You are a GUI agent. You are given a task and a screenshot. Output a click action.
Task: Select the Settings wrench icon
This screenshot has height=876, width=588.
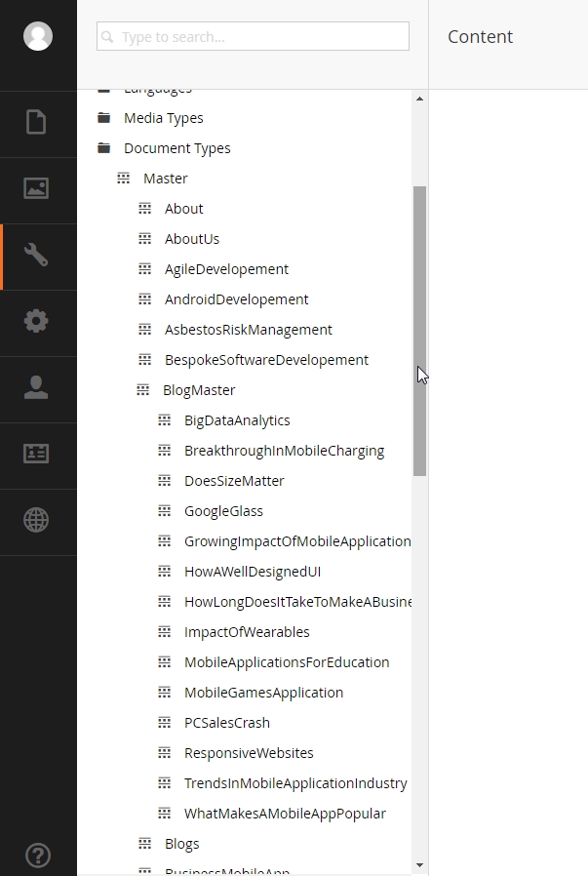(36, 256)
